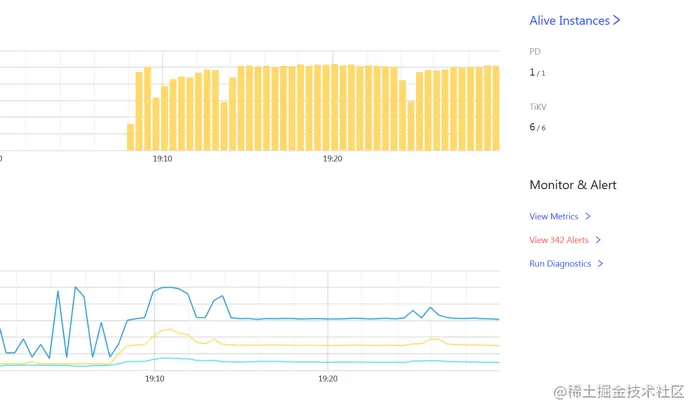Select Run Diagnostics
Image resolution: width=698 pixels, height=413 pixels.
tap(560, 264)
